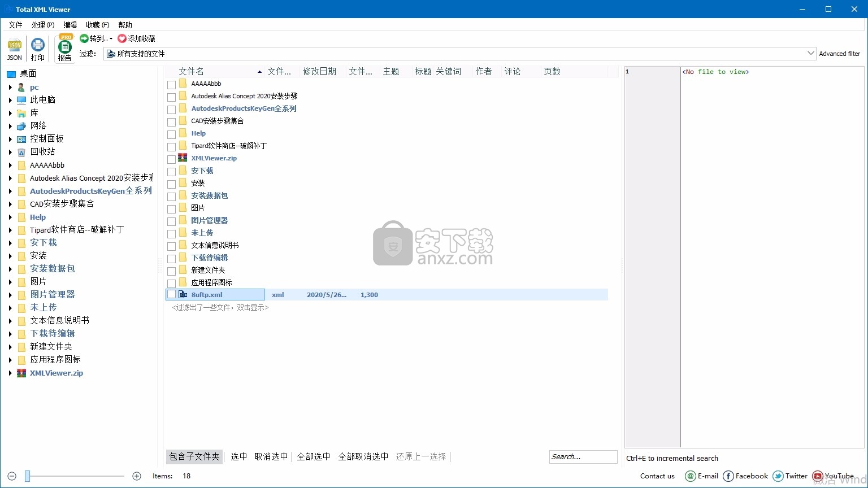Click the Facebook icon
Image resolution: width=868 pixels, height=488 pixels.
tap(728, 476)
